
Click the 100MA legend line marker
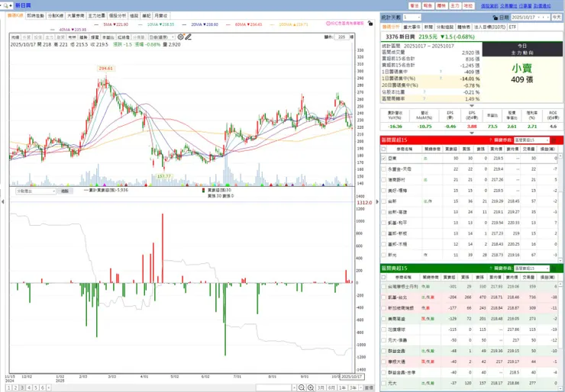(272, 24)
